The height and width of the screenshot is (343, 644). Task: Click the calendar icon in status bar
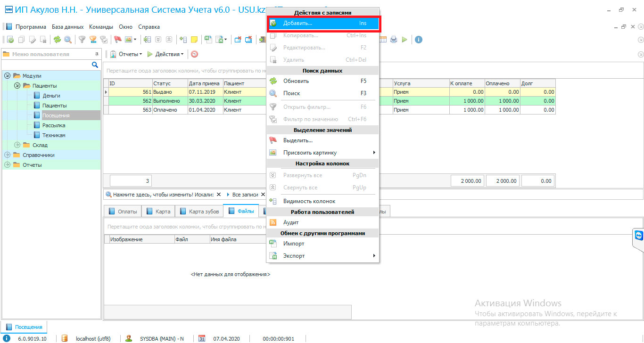point(202,338)
